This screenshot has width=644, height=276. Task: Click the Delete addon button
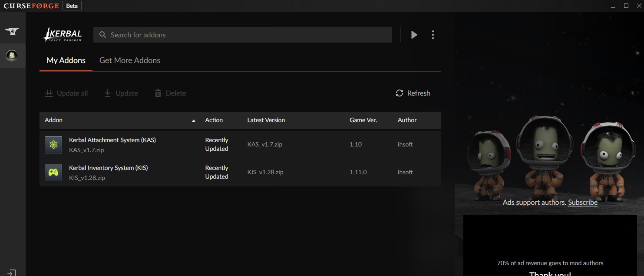170,93
